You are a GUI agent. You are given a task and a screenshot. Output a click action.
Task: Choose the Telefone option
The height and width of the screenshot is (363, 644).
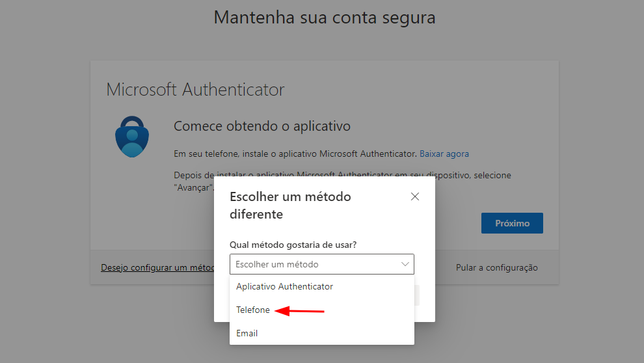point(253,310)
